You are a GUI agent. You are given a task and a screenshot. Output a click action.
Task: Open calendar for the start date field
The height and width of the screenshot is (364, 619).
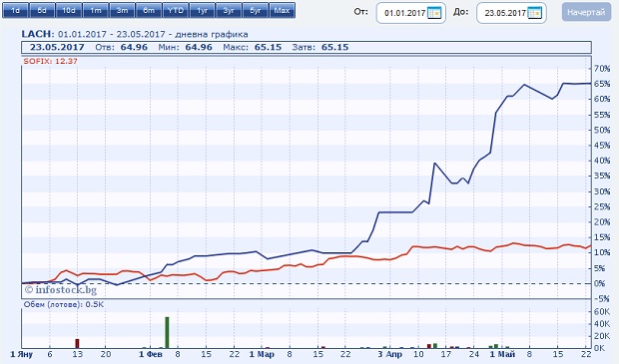pyautogui.click(x=434, y=13)
